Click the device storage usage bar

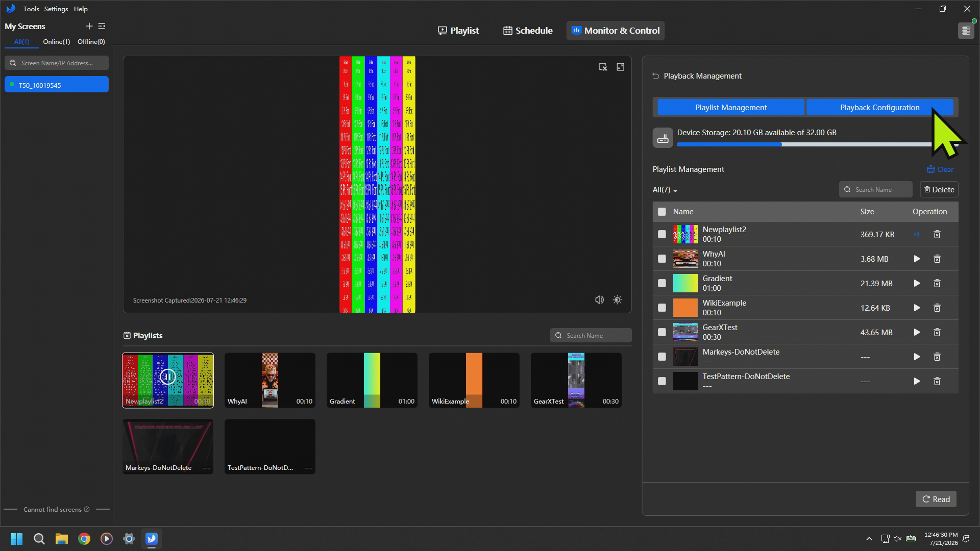[818, 144]
